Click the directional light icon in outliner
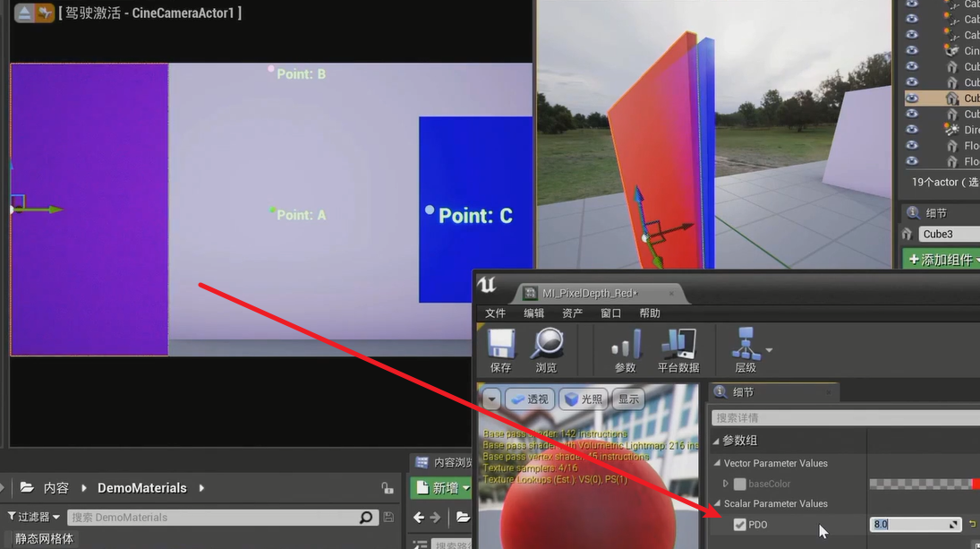The width and height of the screenshot is (980, 549). (951, 130)
